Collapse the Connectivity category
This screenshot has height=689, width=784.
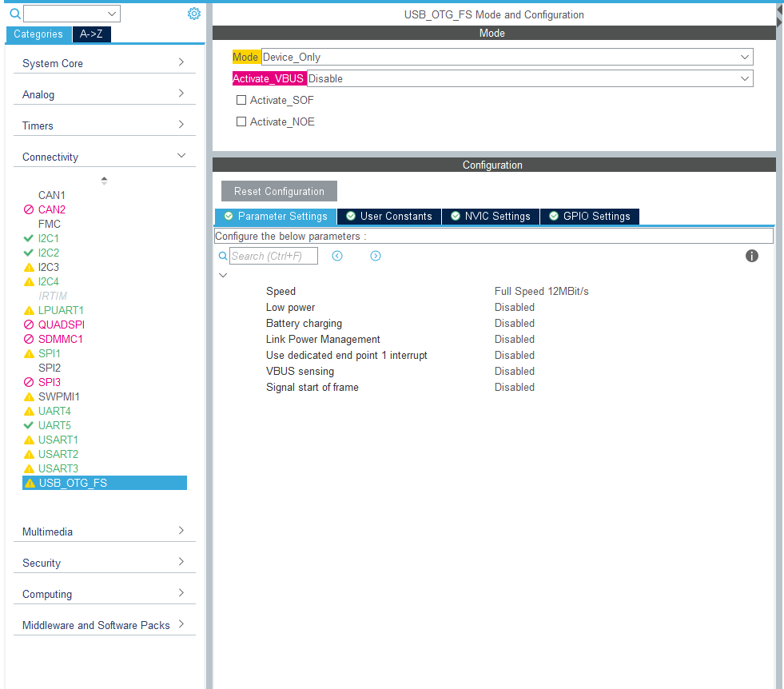click(104, 157)
